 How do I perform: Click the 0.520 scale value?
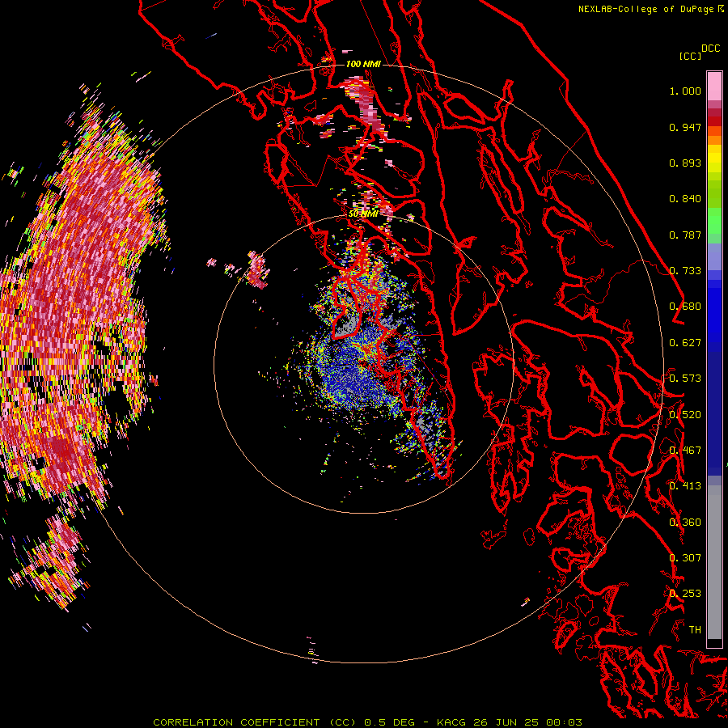point(685,415)
